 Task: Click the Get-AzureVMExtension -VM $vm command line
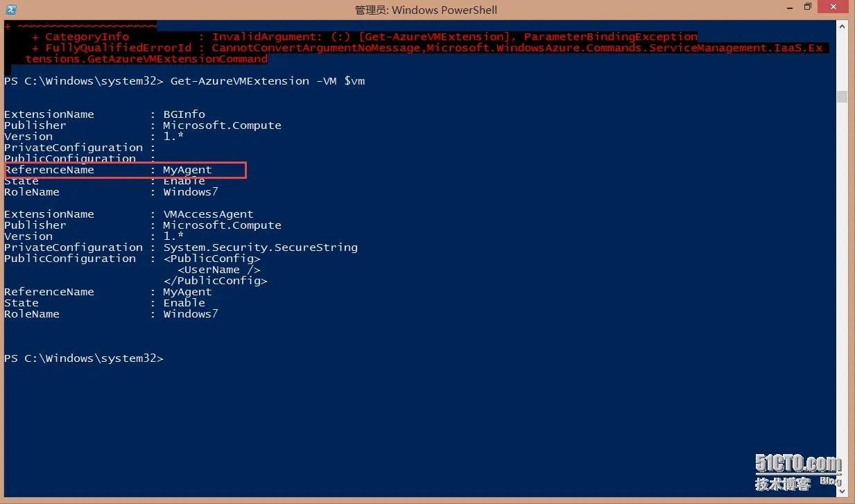[184, 81]
